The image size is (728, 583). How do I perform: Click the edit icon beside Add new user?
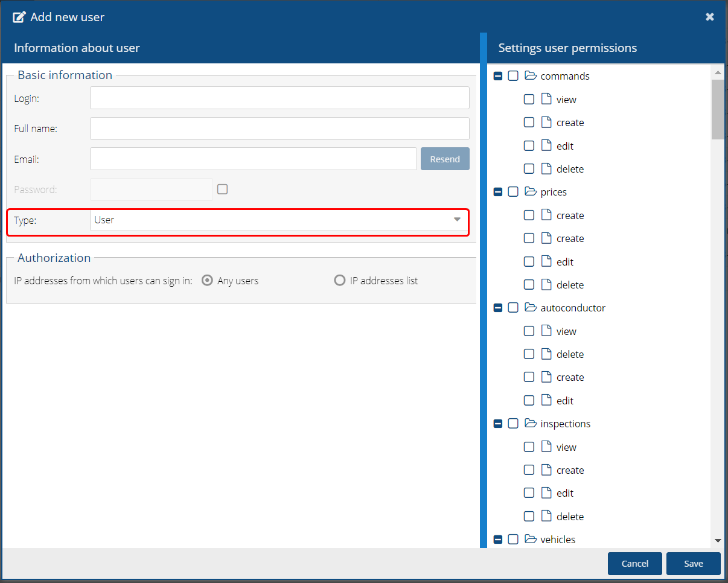(19, 17)
